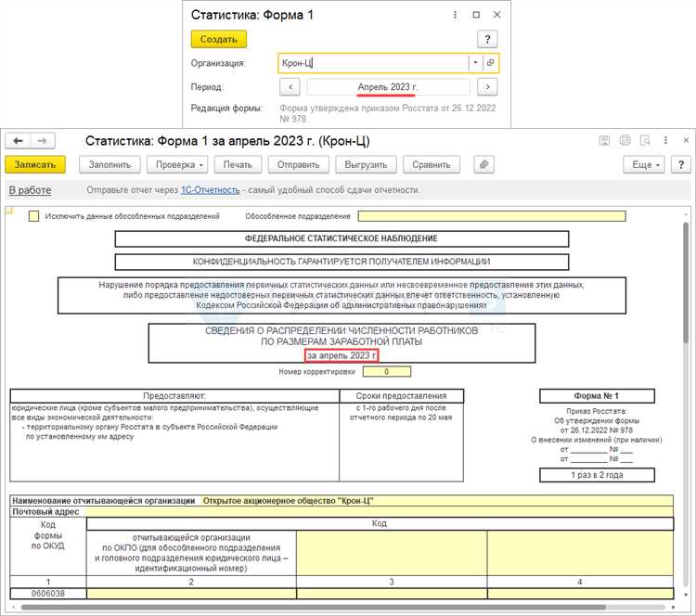
Task: Click the paperclip attachments icon
Action: (483, 164)
